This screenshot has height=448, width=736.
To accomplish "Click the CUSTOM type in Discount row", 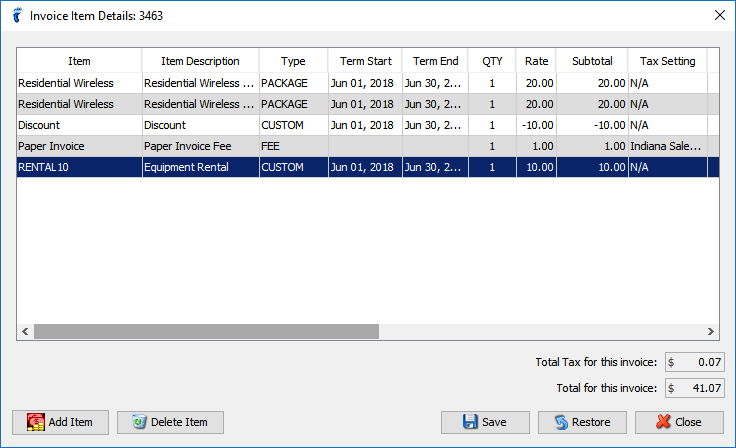I will point(293,125).
